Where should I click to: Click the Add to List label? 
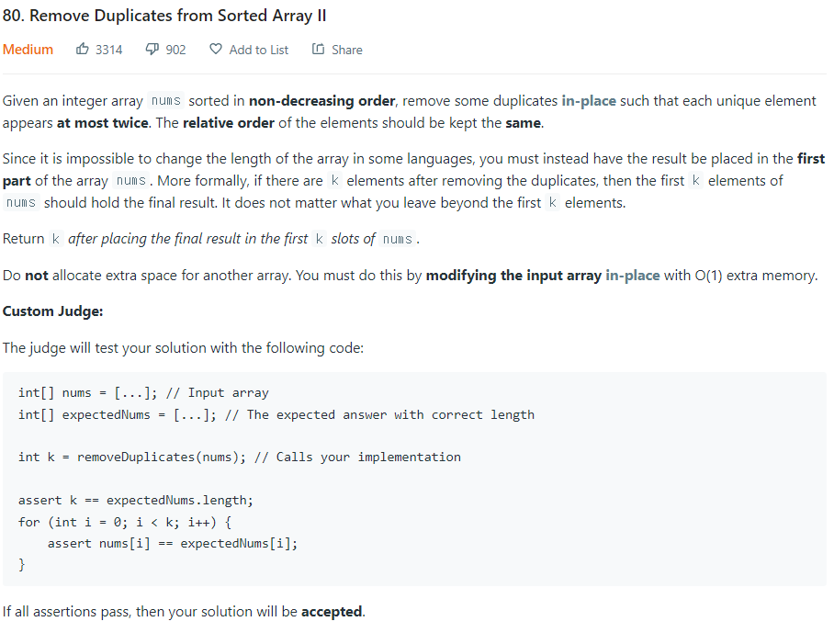pos(258,50)
